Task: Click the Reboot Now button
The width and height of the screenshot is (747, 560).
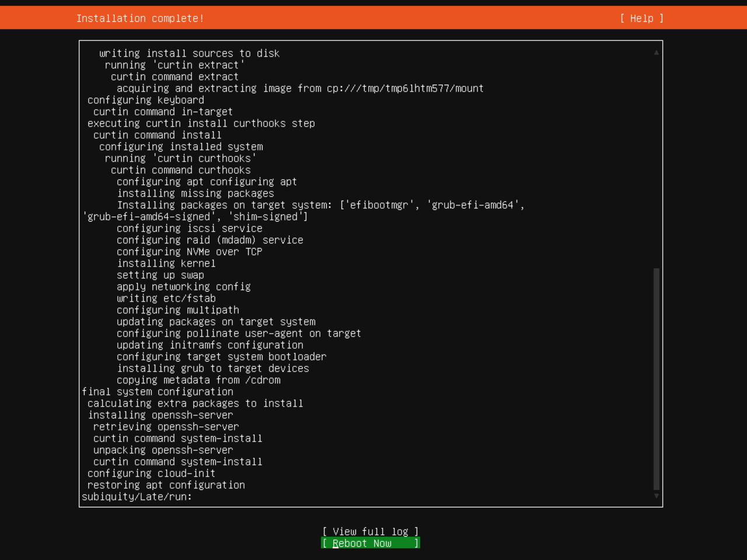Action: [371, 543]
